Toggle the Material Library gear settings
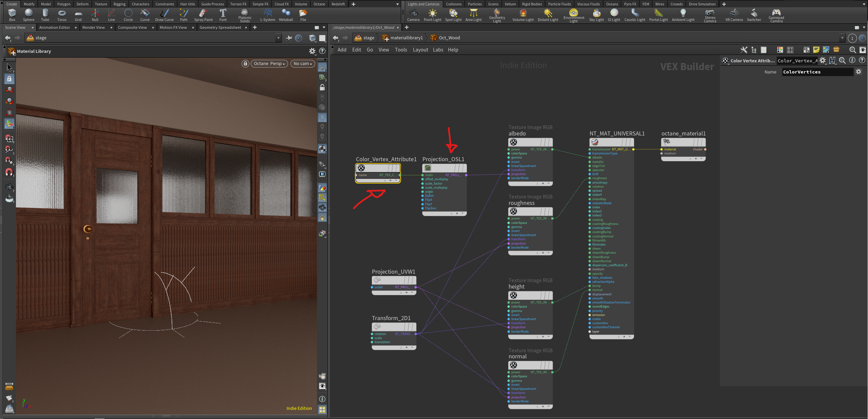Image resolution: width=868 pixels, height=419 pixels. (312, 51)
